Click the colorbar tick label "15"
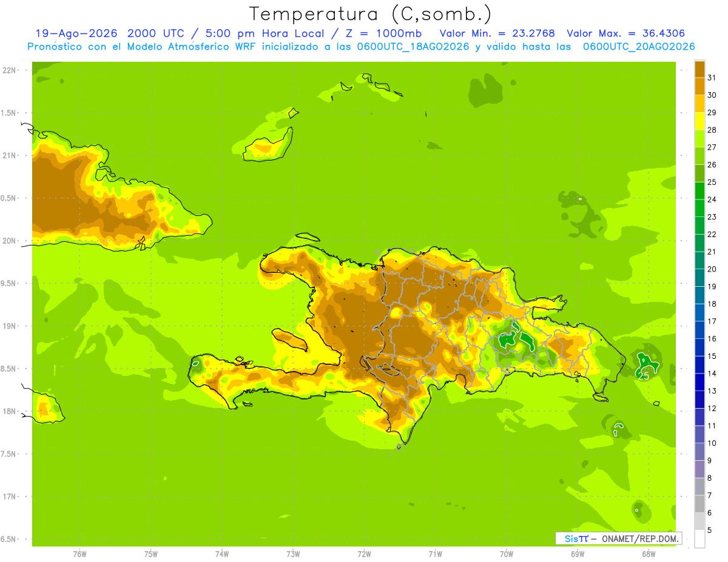 (712, 356)
